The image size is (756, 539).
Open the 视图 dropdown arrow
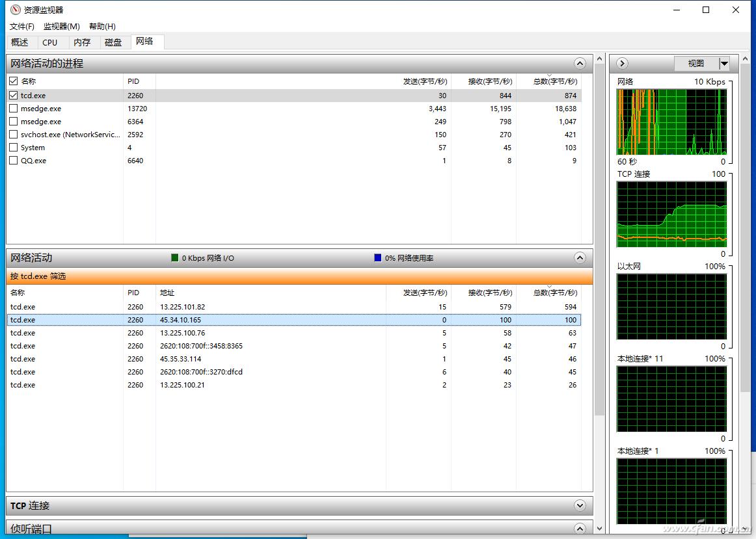pos(724,64)
